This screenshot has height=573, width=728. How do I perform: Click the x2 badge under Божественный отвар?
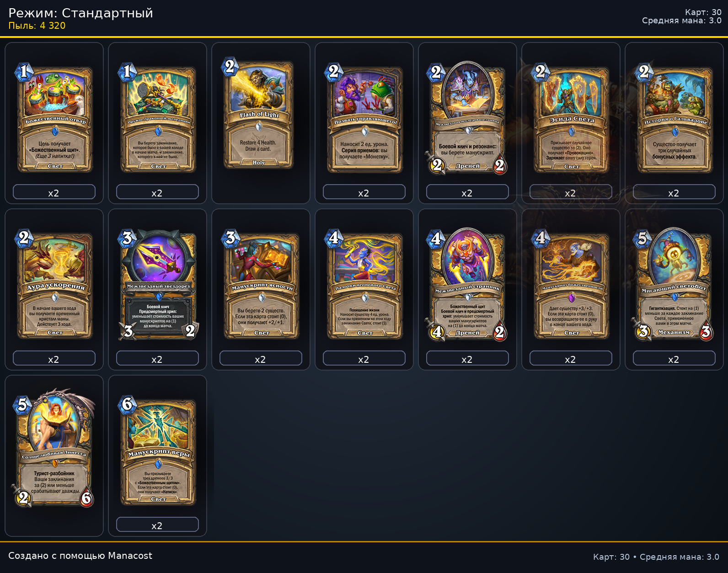(x=54, y=192)
